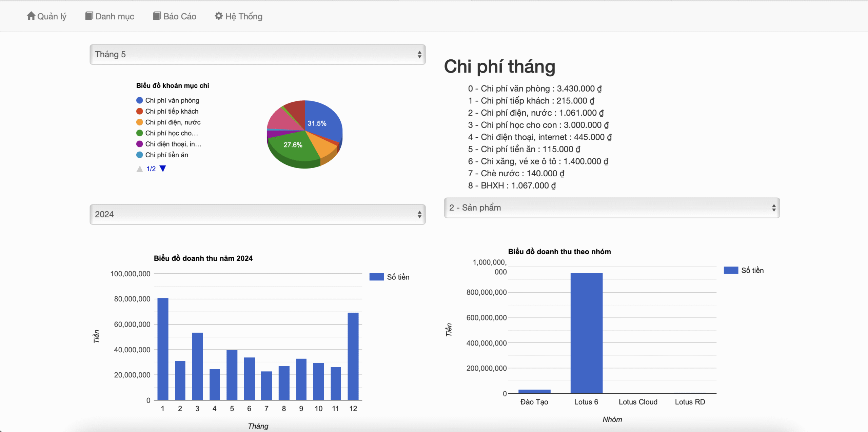Click Chi phí văn phòng legend entry

172,100
